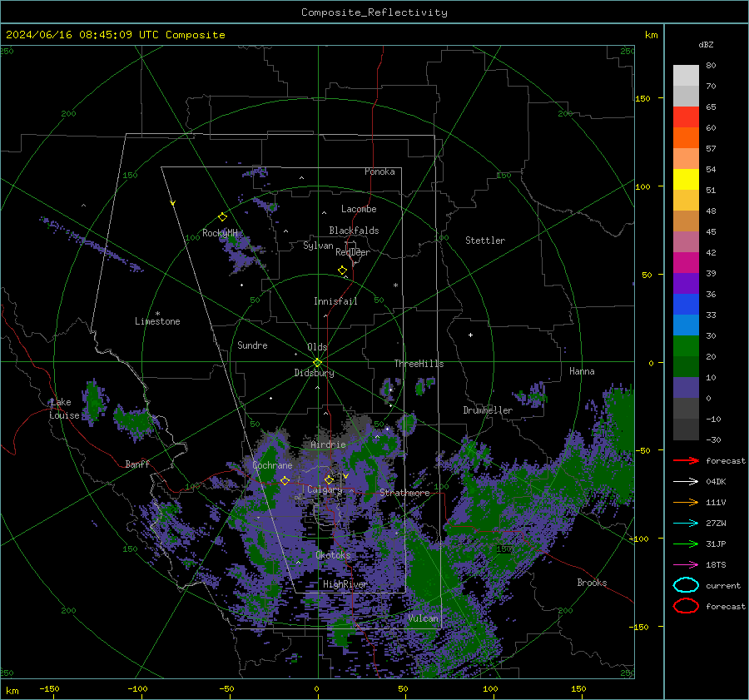Screen dimensions: 749x700
Task: Click the Limestone label
Action: pos(157,321)
